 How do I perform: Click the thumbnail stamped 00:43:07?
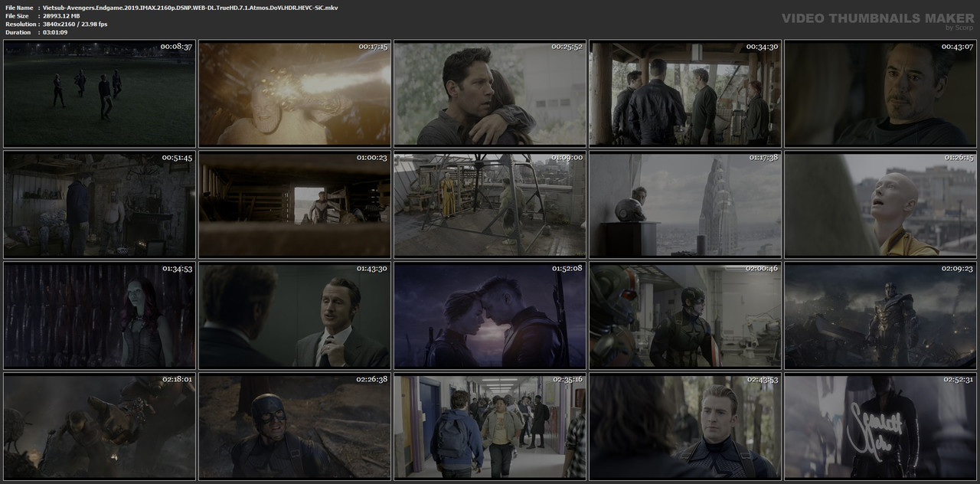880,93
